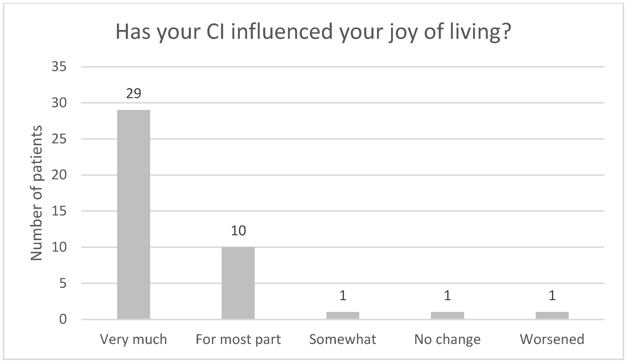Click the 'Worsened' bar

point(552,315)
